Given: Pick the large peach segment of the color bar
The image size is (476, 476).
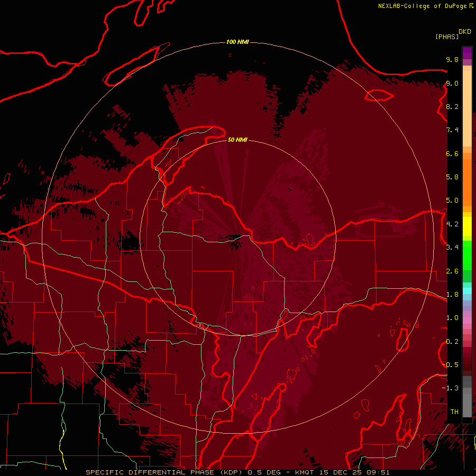Looking at the screenshot, I should (467, 108).
